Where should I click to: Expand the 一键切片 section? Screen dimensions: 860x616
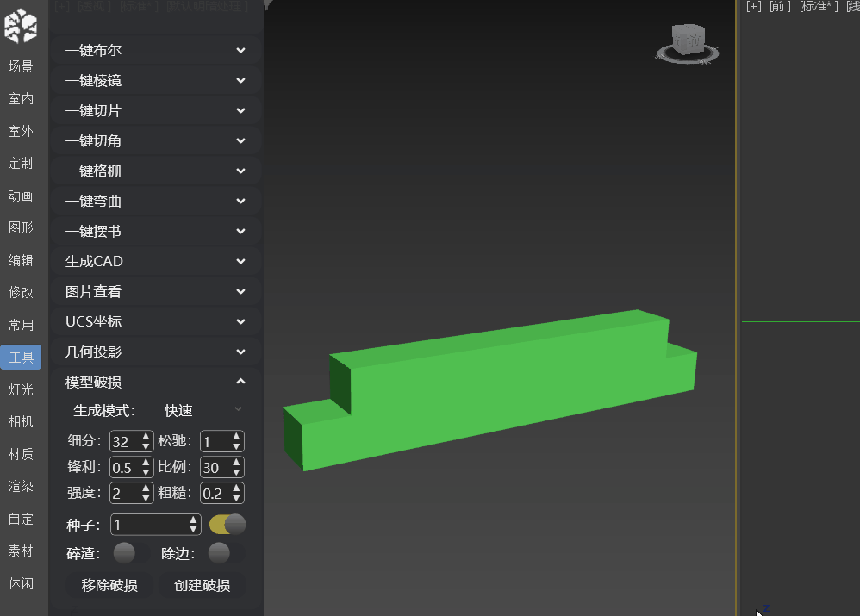pyautogui.click(x=156, y=111)
